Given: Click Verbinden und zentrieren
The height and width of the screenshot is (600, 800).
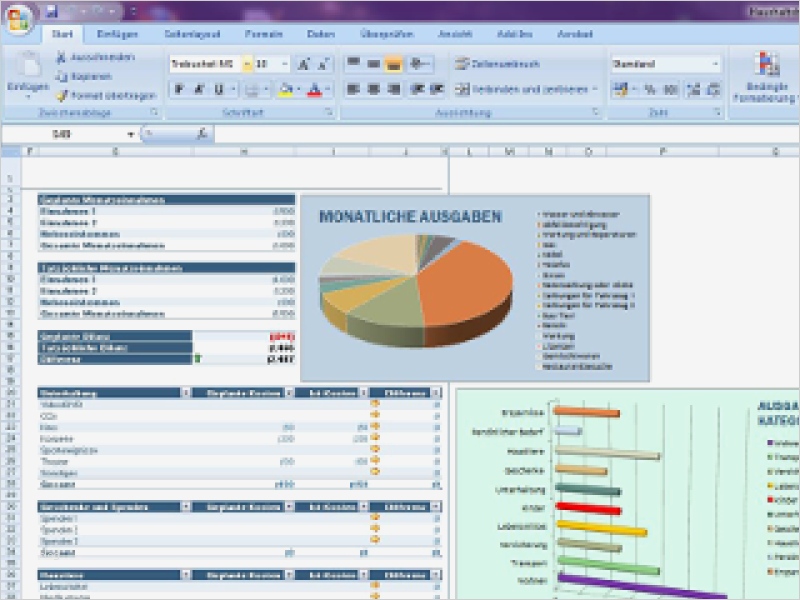Looking at the screenshot, I should pyautogui.click(x=522, y=90).
